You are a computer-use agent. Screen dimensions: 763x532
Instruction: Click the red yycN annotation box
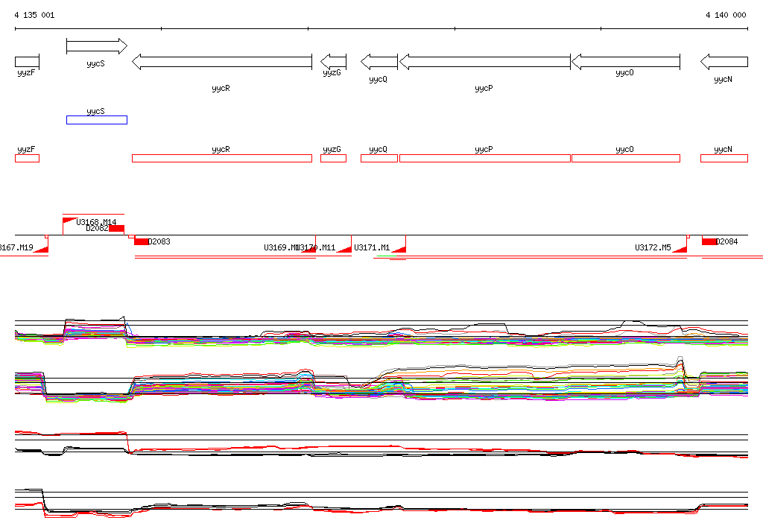point(724,158)
